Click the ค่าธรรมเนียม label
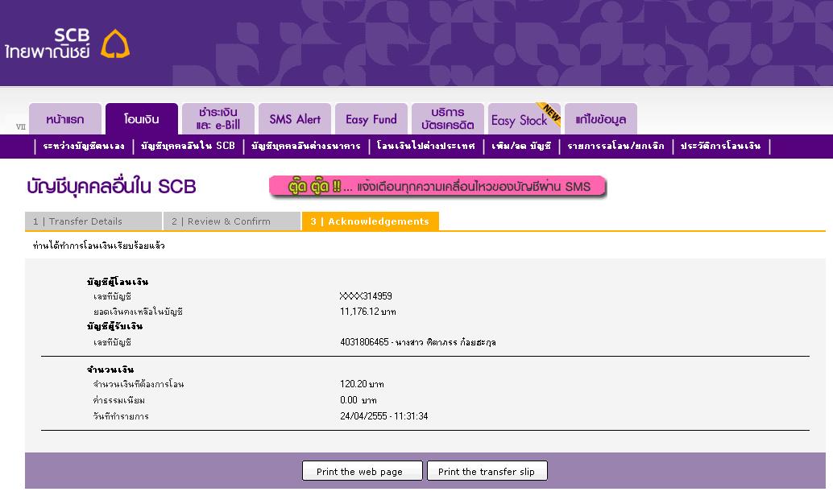The width and height of the screenshot is (833, 504). pyautogui.click(x=119, y=400)
